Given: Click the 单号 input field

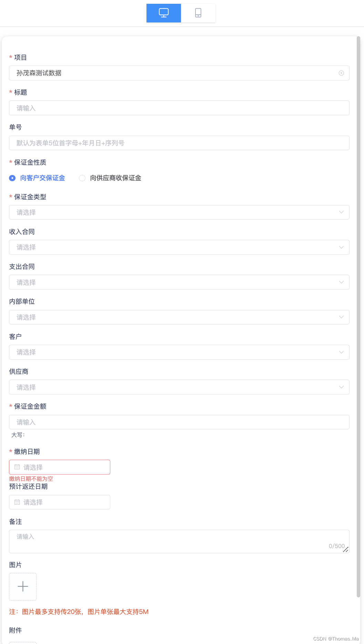Looking at the screenshot, I should (x=179, y=143).
